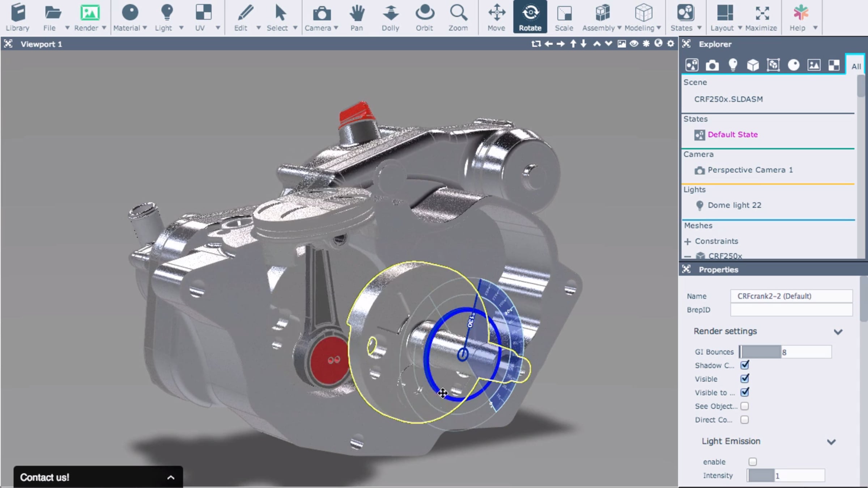Select the Zoom magnifier tool
The image size is (868, 488).
(458, 17)
